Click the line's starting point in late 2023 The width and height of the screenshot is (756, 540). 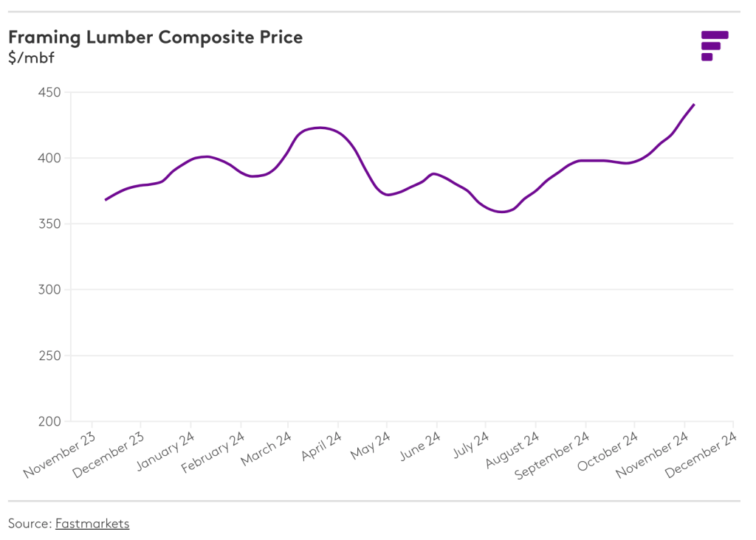pyautogui.click(x=106, y=200)
